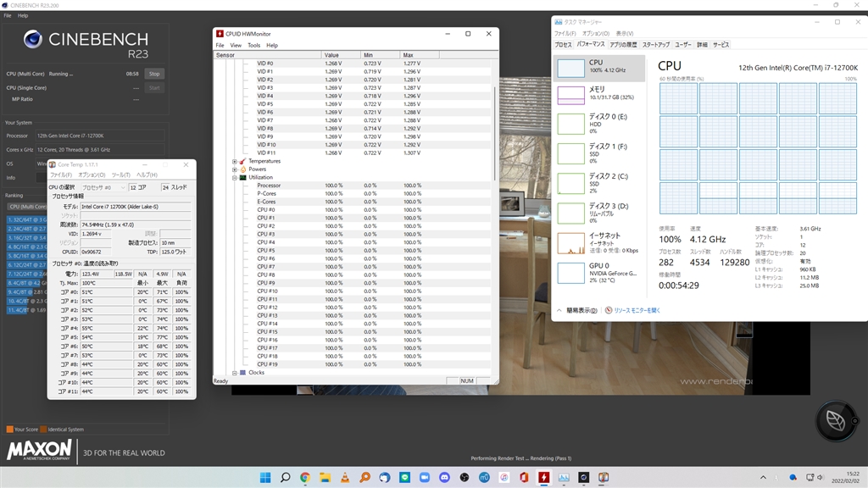This screenshot has width=868, height=488.
Task: Select VID #0 row in HWMonitor
Action: 353,63
